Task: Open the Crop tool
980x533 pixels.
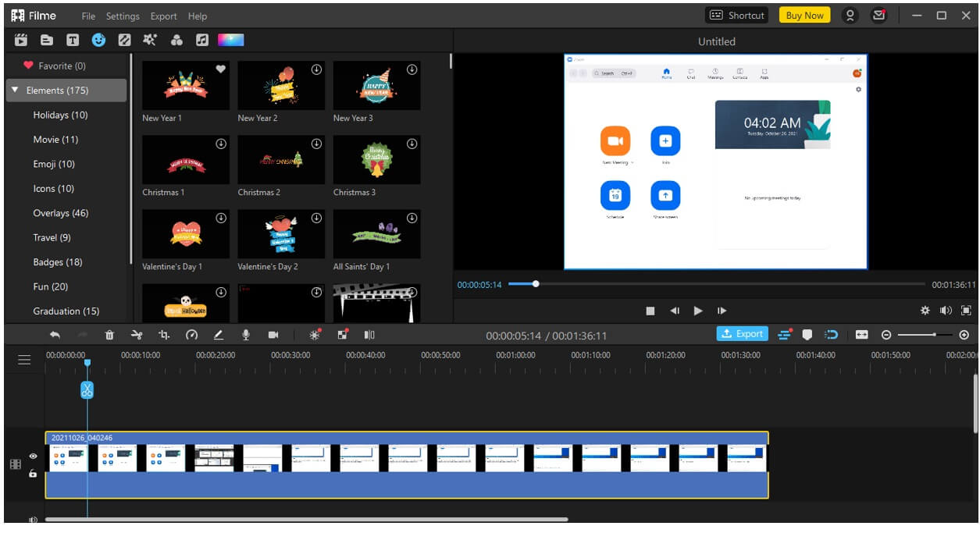Action: click(x=164, y=335)
